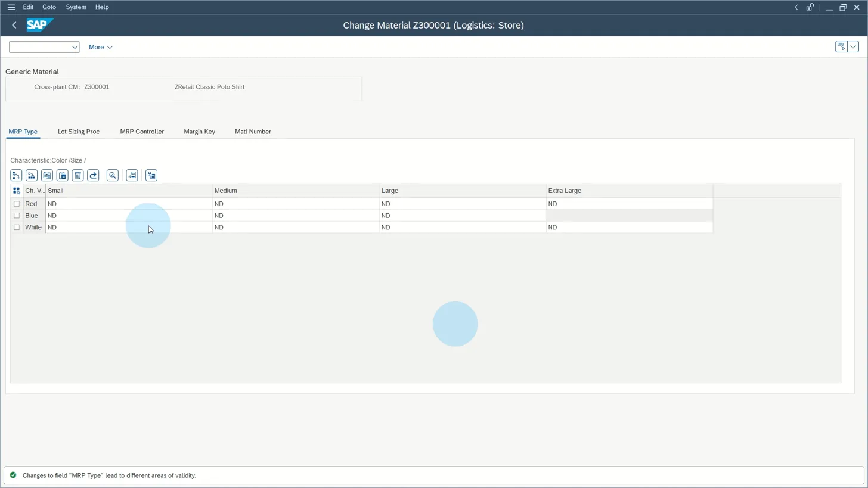Click the copy icon in the grid toolbar

[x=47, y=175]
